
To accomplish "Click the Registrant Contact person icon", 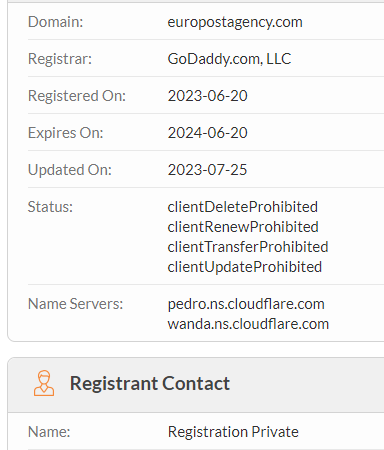I will click(44, 383).
